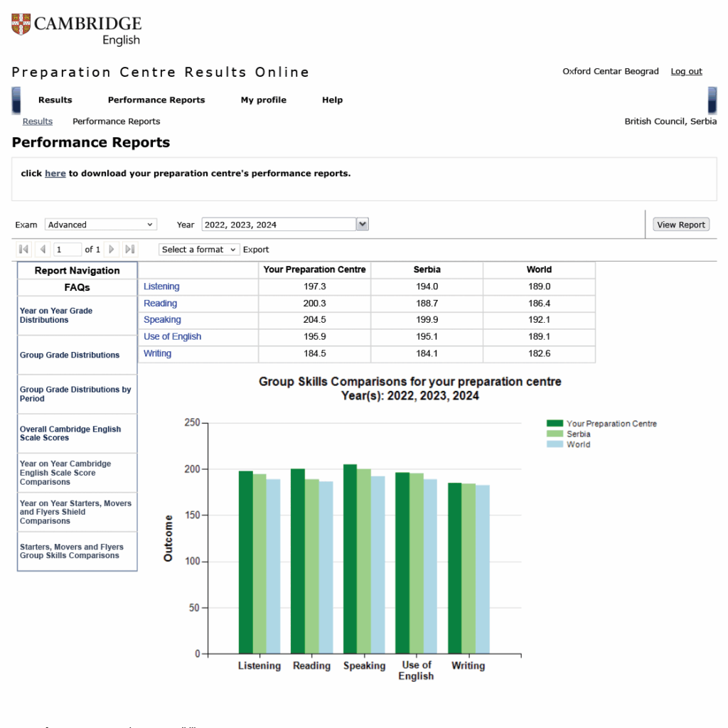The height and width of the screenshot is (728, 728).
Task: Click the light blue World legend swatch
Action: click(555, 444)
